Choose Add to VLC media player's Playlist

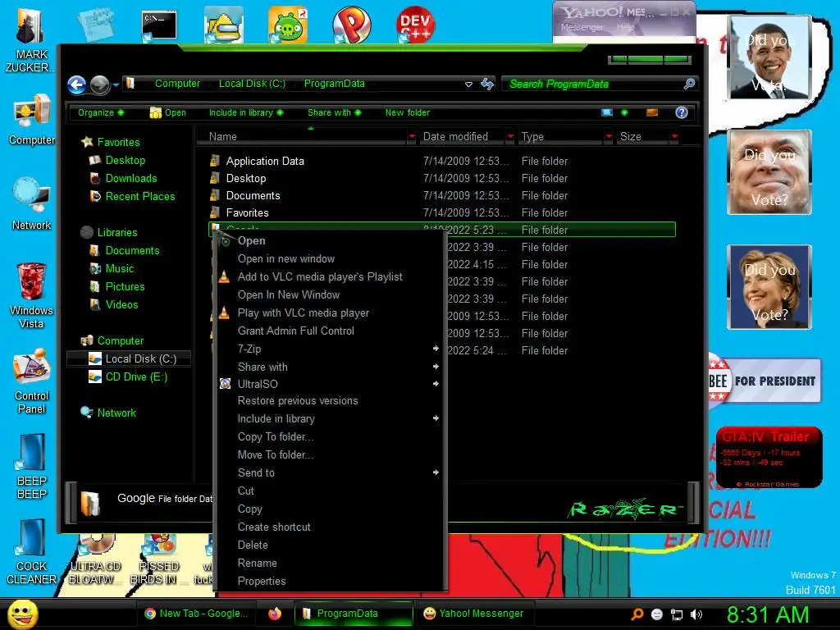[330, 276]
